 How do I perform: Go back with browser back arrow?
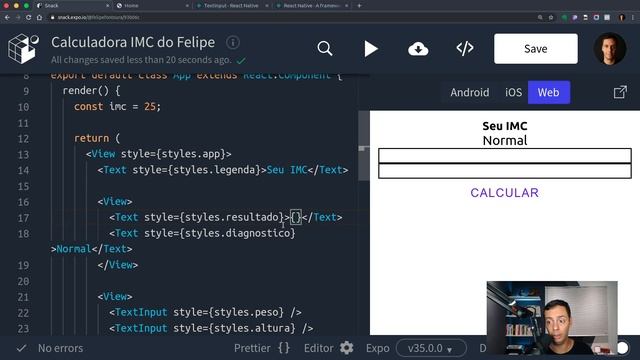7,18
